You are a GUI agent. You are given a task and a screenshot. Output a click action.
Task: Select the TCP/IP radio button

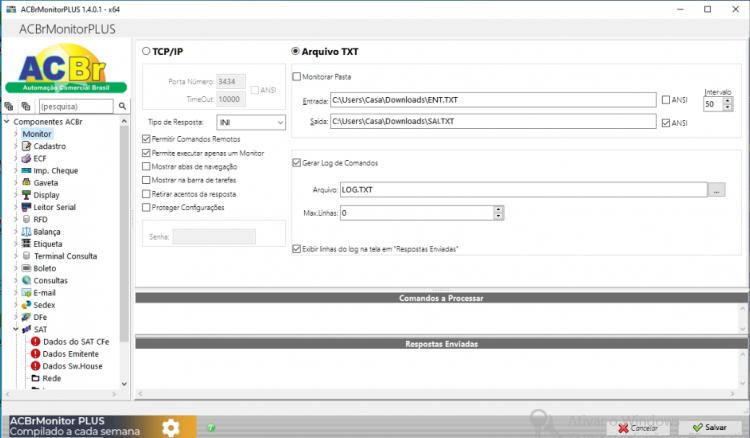tap(146, 51)
